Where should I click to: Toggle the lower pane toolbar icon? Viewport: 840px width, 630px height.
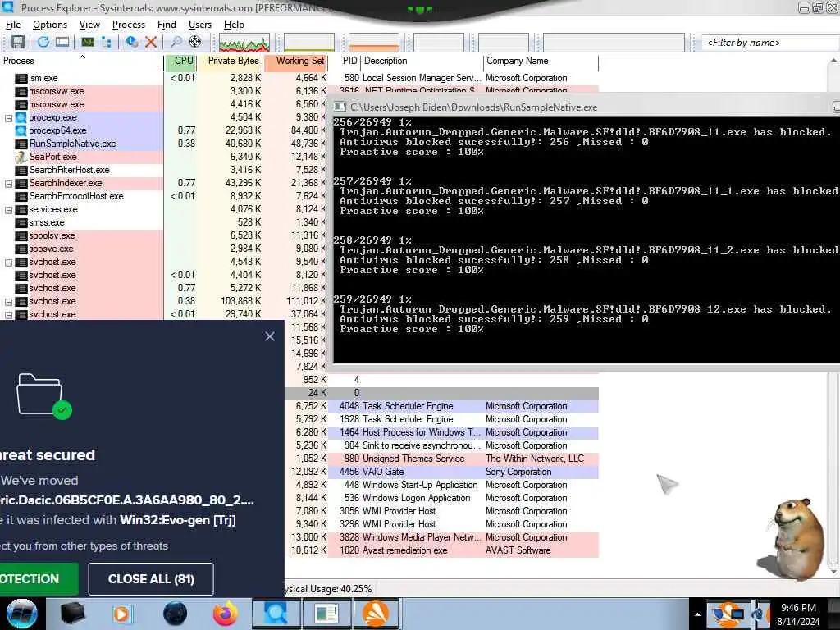click(x=62, y=42)
